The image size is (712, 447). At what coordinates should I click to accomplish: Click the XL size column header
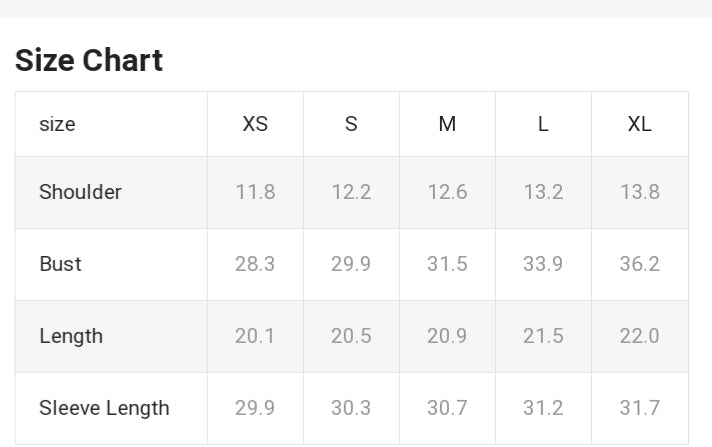point(639,124)
